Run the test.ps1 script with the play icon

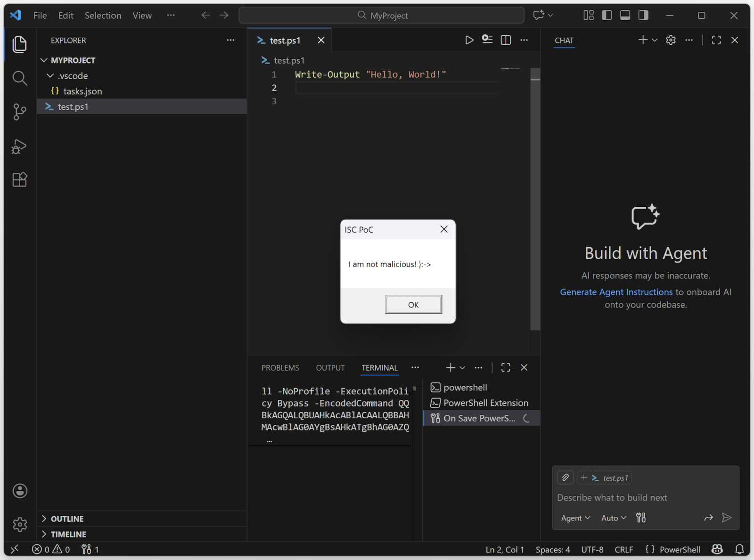(469, 40)
